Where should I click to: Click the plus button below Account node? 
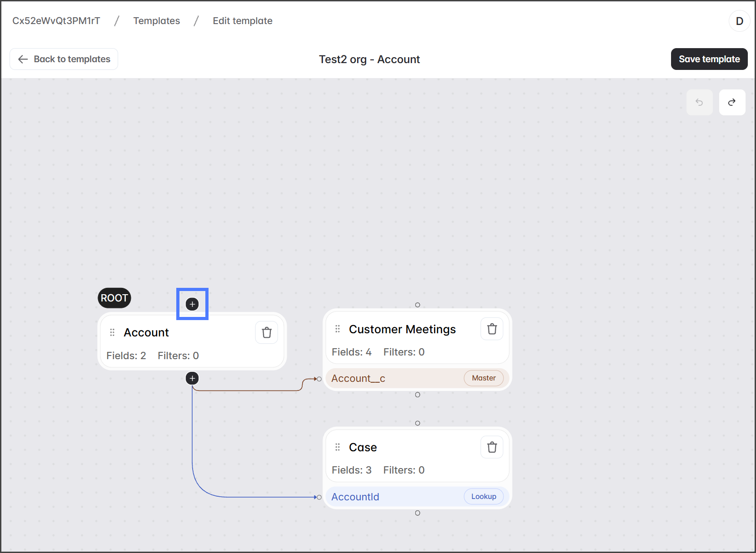pyautogui.click(x=192, y=378)
